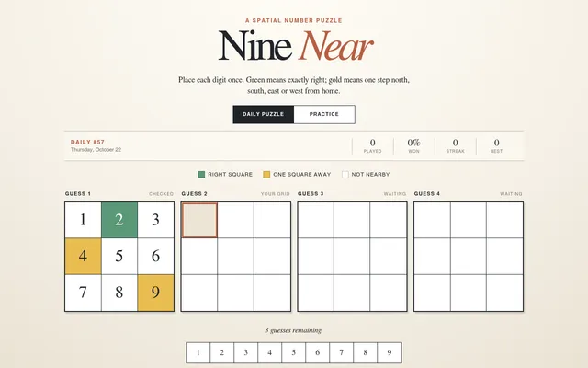The width and height of the screenshot is (588, 368).
Task: Select digit 1 in the number picker
Action: coord(198,352)
